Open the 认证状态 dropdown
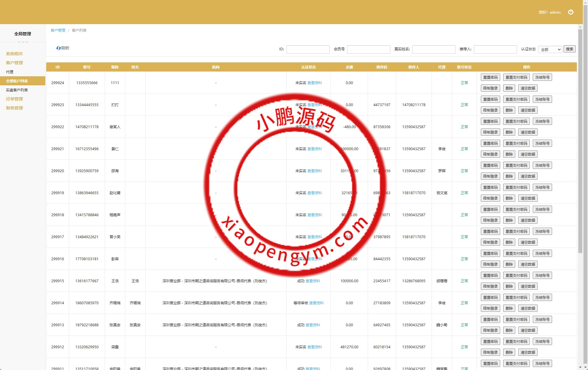Image resolution: width=588 pixels, height=370 pixels. click(550, 49)
